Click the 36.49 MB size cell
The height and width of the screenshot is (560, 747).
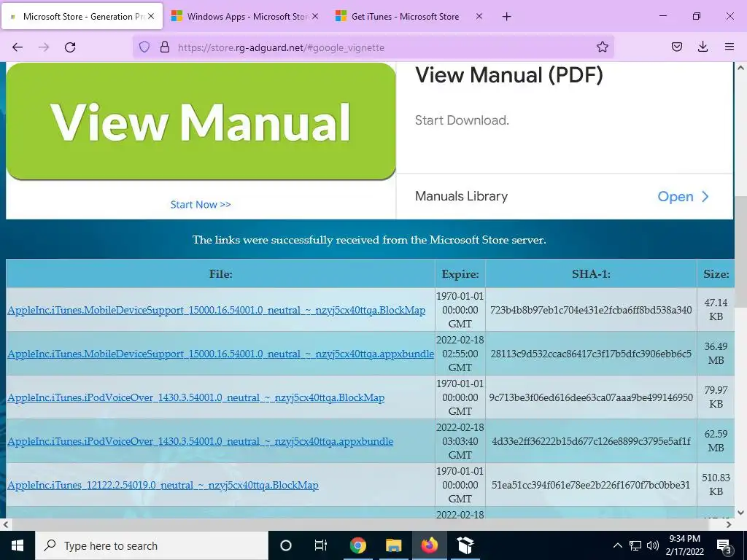(x=716, y=354)
